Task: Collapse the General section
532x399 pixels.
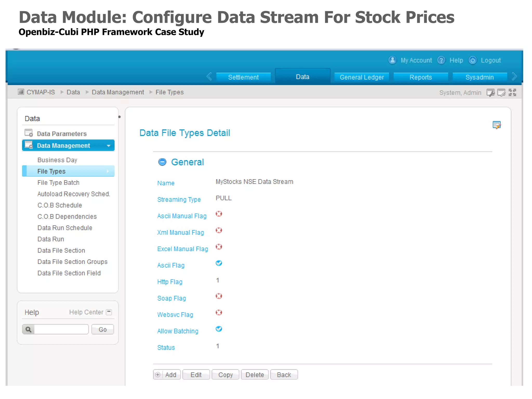Action: [x=162, y=162]
